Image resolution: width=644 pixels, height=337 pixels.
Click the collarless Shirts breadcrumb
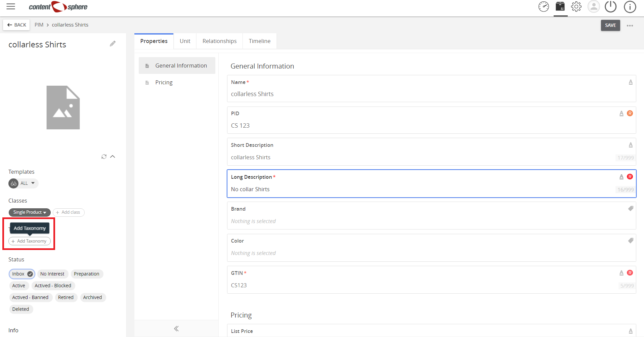click(x=70, y=25)
